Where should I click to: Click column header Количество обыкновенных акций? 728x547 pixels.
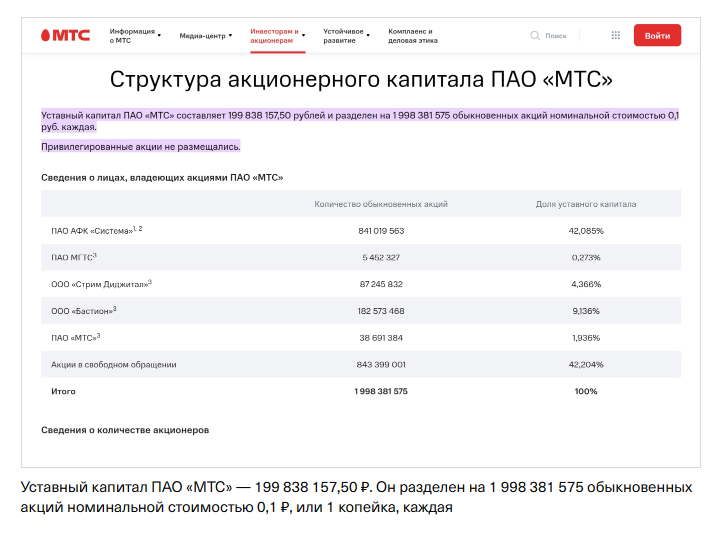381,204
